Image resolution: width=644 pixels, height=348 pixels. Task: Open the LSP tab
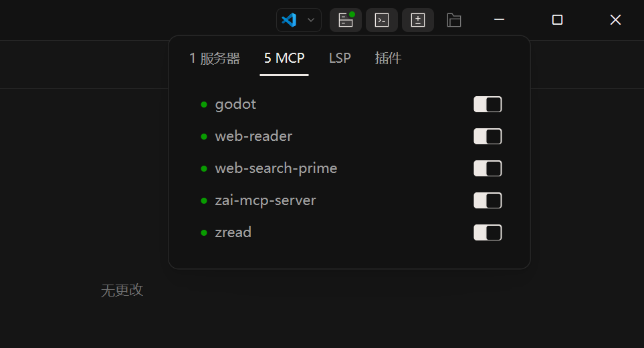[x=340, y=58]
